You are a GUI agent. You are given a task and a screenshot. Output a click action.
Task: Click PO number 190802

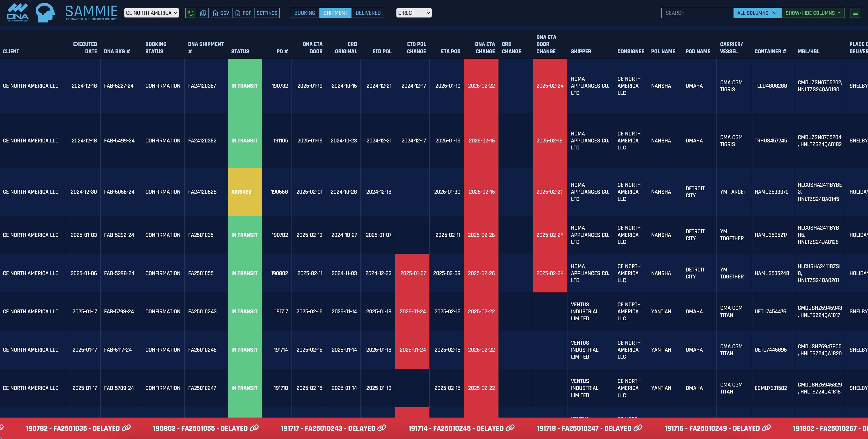[x=279, y=273]
